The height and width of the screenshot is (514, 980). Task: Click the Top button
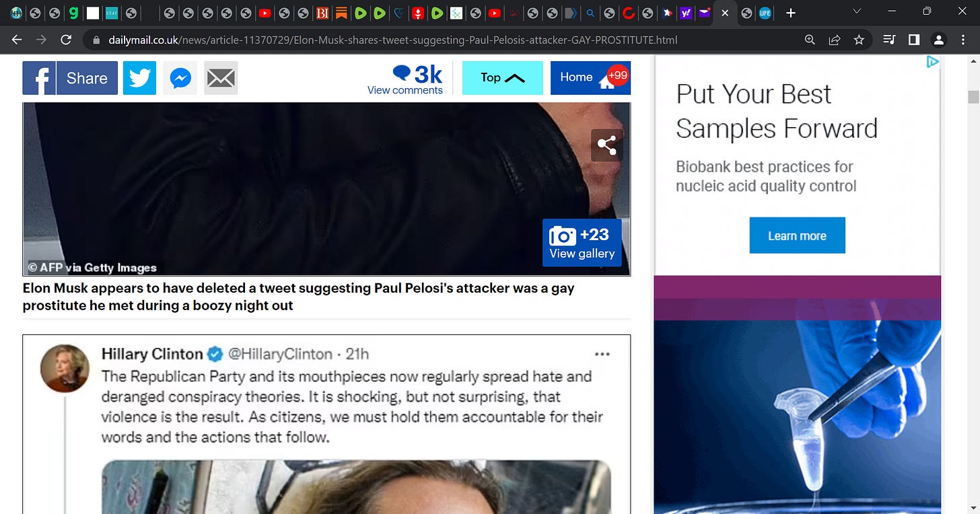(502, 78)
